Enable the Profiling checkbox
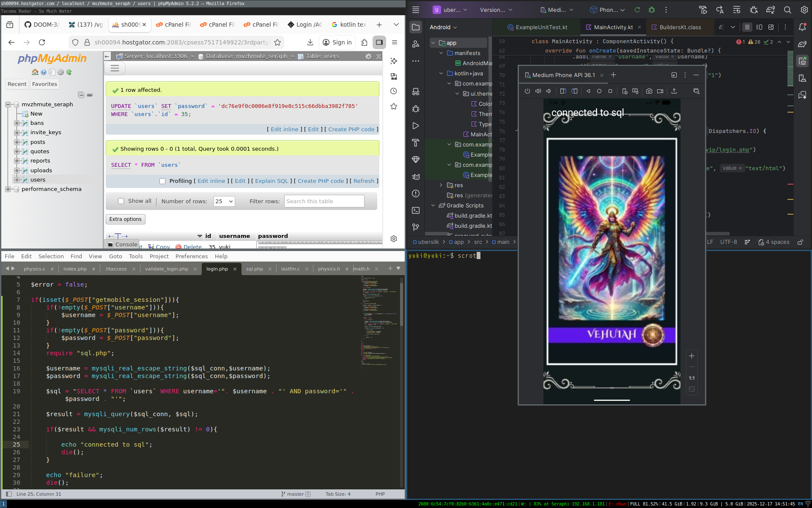The image size is (812, 508). [x=162, y=181]
